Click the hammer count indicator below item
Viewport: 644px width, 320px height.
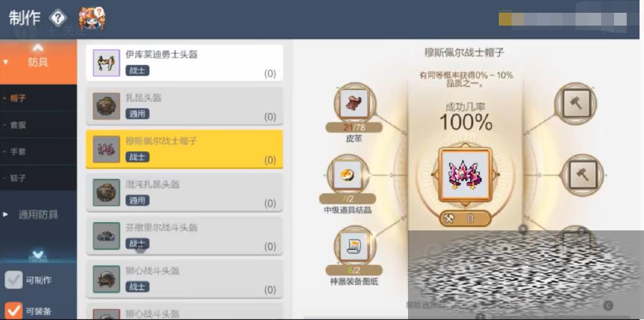click(466, 218)
